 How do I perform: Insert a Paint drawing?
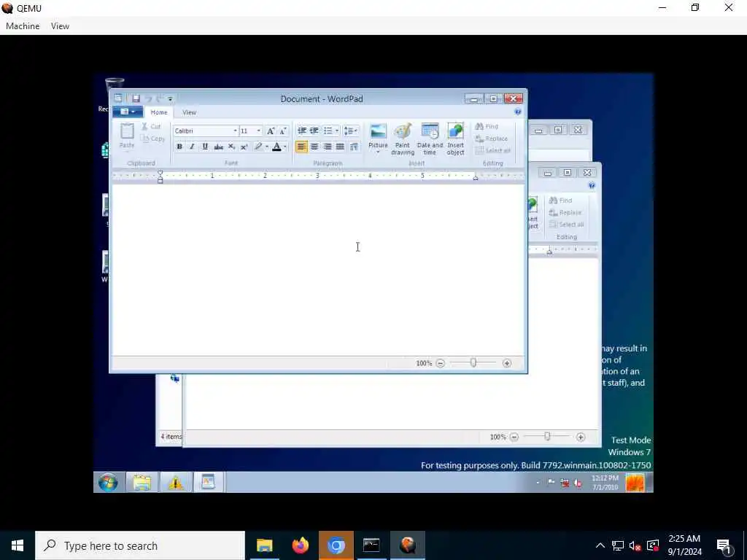click(x=403, y=139)
